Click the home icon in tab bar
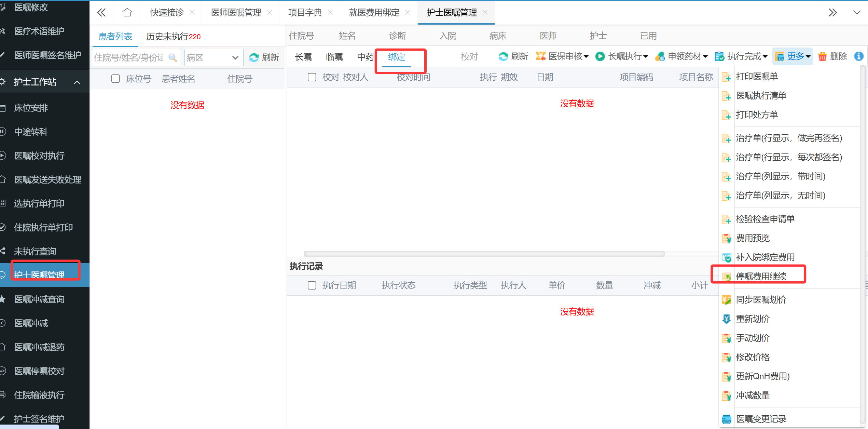Viewport: 868px width, 429px height. pyautogui.click(x=127, y=13)
